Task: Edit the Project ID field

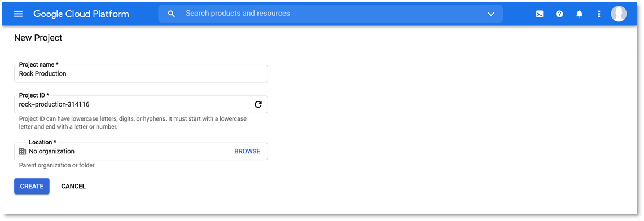Action: tap(141, 104)
